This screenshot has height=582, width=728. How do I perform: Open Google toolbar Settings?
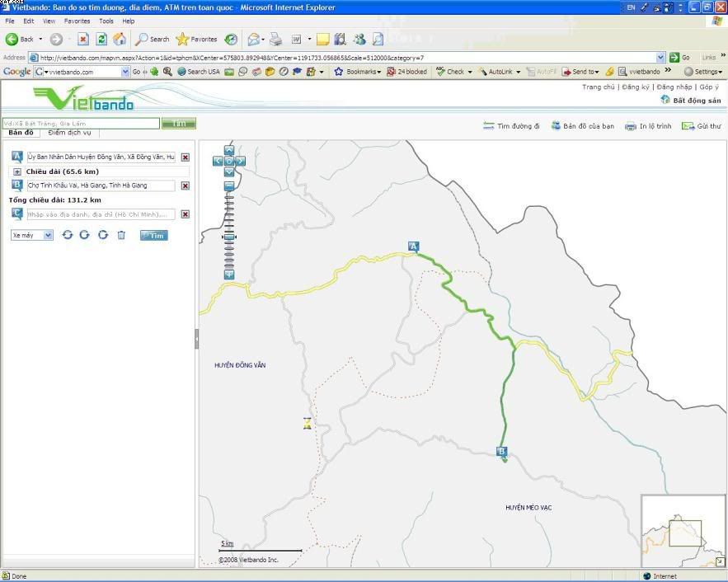(703, 72)
